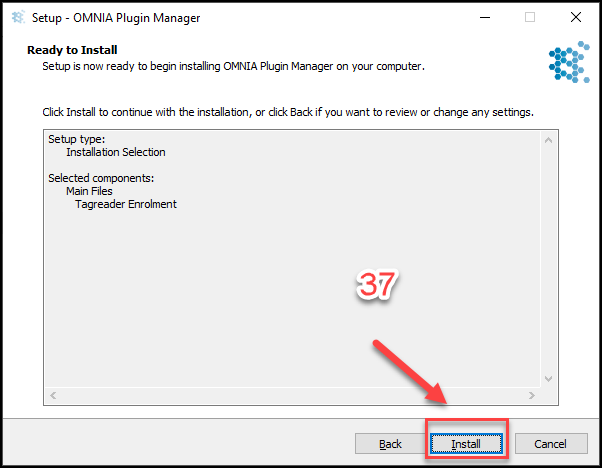This screenshot has width=602, height=468.
Task: Click the scroll up arrow in summary box
Action: (x=548, y=141)
